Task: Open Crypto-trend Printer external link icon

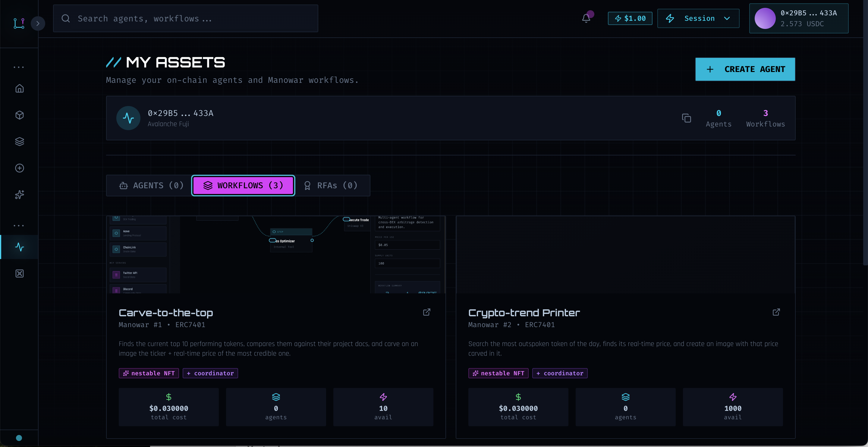Action: pos(776,312)
